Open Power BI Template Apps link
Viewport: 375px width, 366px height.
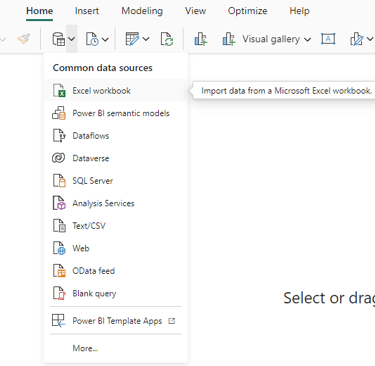[x=116, y=321]
